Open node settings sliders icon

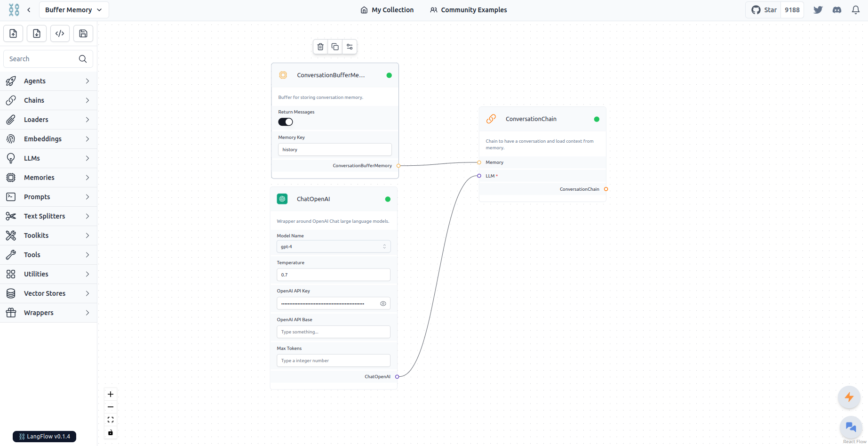click(x=350, y=47)
